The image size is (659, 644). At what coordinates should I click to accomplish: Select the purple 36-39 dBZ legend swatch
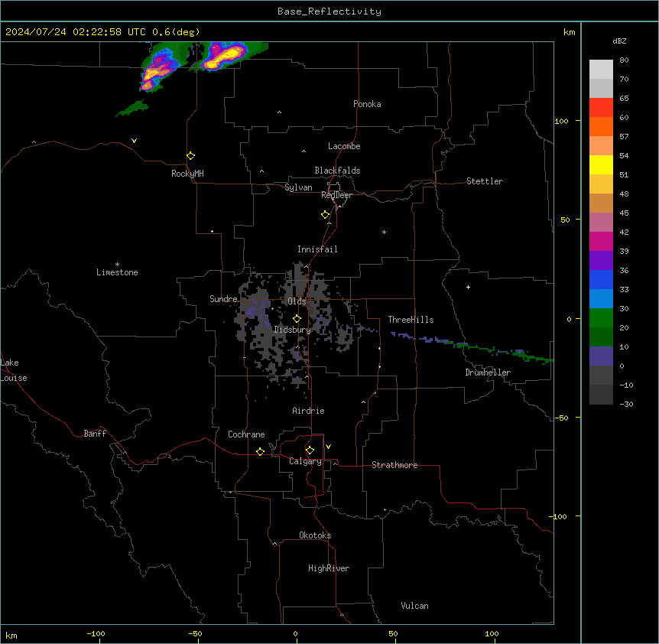click(x=601, y=261)
